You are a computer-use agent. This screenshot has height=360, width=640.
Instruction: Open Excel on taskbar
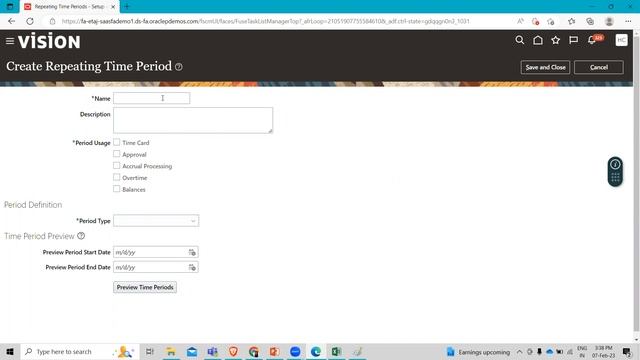click(336, 351)
